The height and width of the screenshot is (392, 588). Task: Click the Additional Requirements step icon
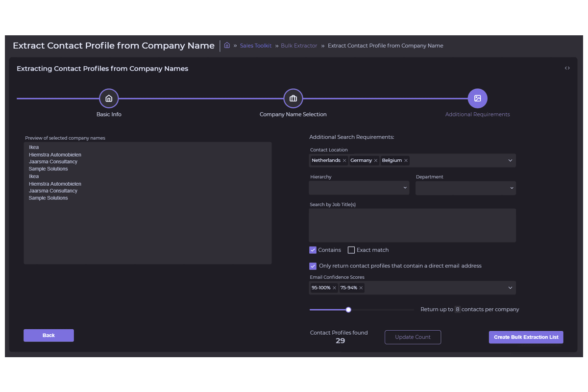[477, 98]
